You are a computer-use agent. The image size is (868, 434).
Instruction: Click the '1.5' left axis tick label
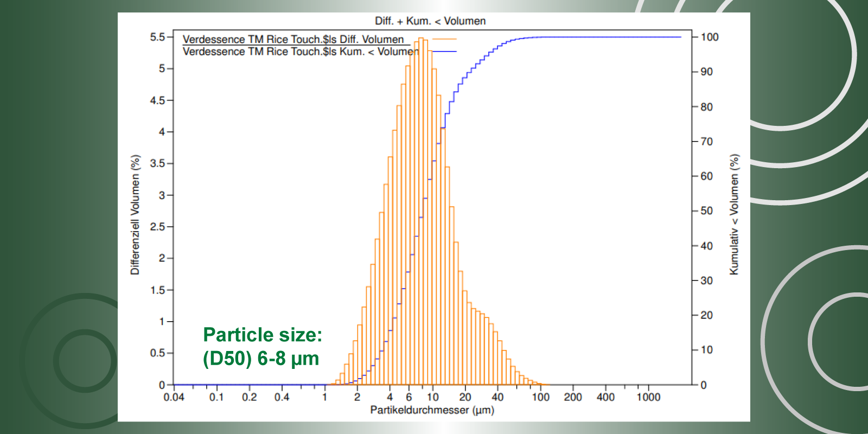click(x=157, y=290)
